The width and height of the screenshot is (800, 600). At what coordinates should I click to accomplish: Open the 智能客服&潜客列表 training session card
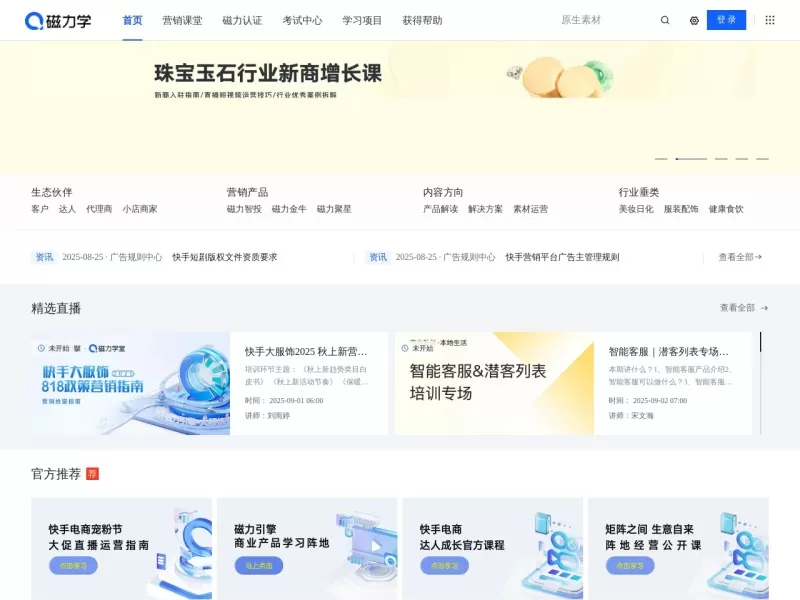(492, 382)
